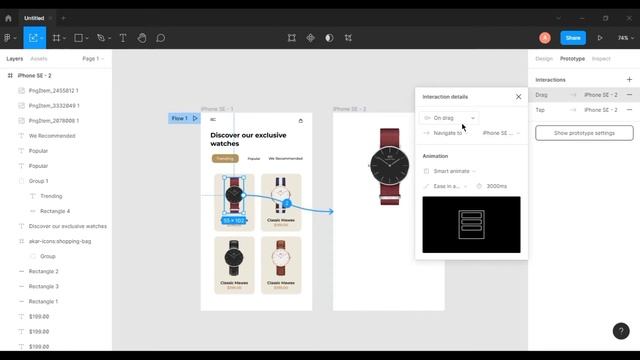Open a new tab with plus
This screenshot has width=640, height=360.
click(x=63, y=18)
